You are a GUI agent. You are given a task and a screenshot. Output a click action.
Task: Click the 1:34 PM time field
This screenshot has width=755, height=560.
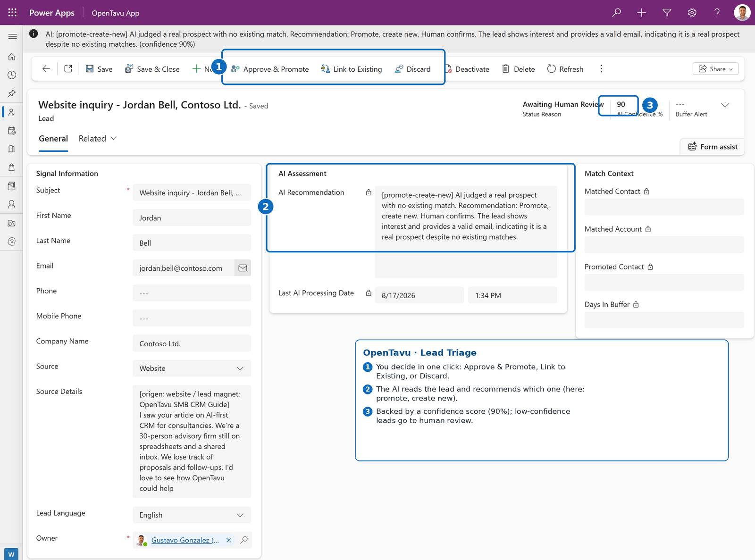pyautogui.click(x=512, y=295)
